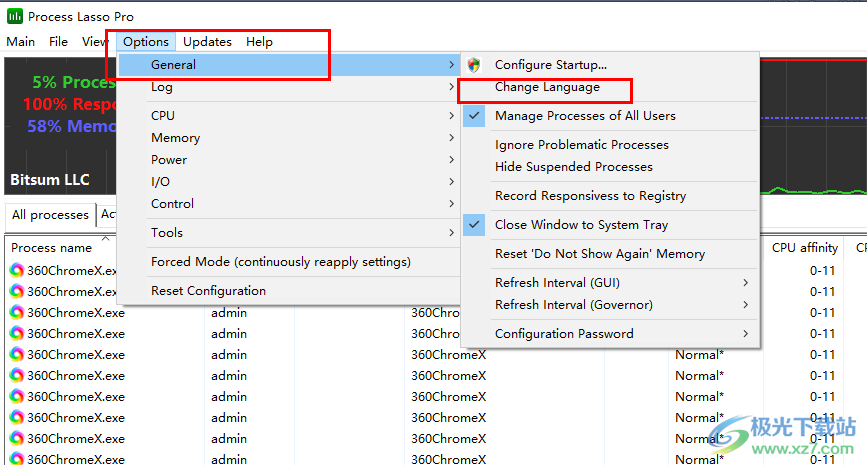Click 360ChromeX icon in second process row
The width and height of the screenshot is (867, 465).
tap(17, 291)
